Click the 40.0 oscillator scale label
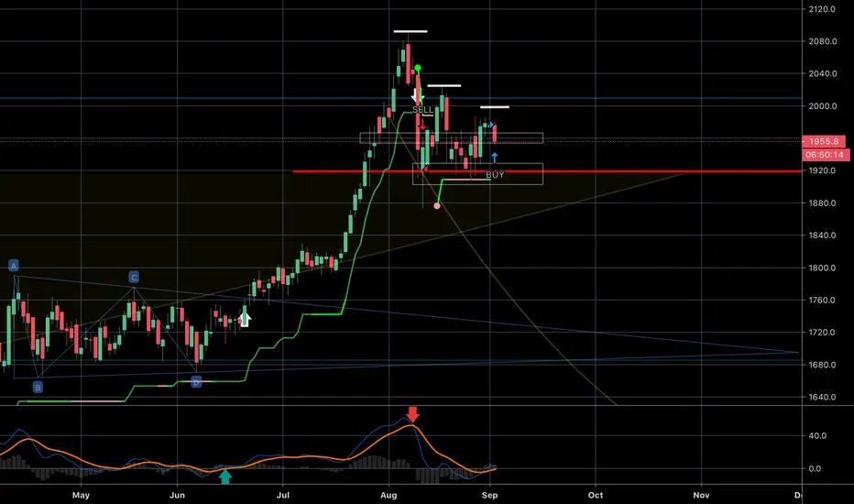 pos(817,435)
